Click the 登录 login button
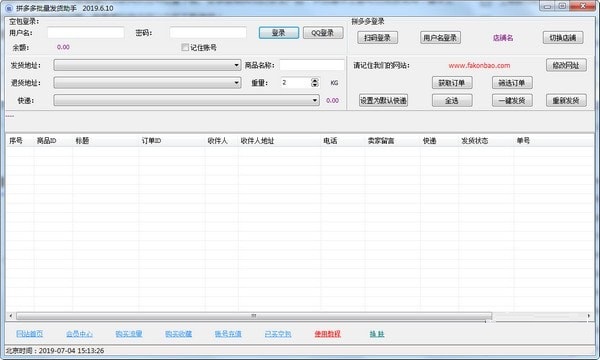600x360 pixels. pos(279,33)
